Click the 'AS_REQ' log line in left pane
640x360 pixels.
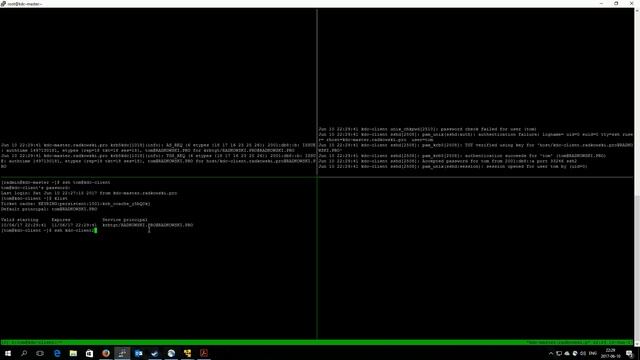tap(158, 148)
